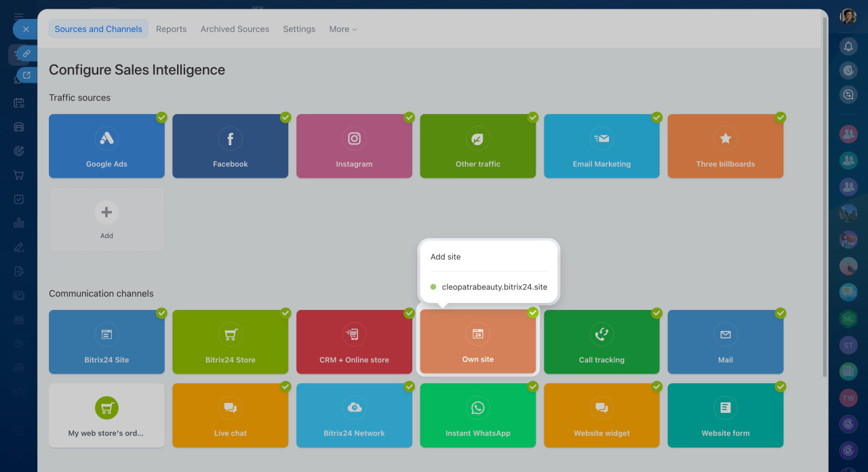
Task: Click the plus icon to add a traffic source
Action: [x=106, y=212]
